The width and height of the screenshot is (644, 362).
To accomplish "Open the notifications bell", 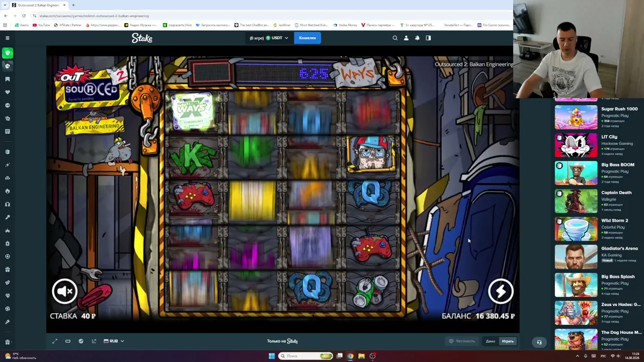I will (417, 38).
